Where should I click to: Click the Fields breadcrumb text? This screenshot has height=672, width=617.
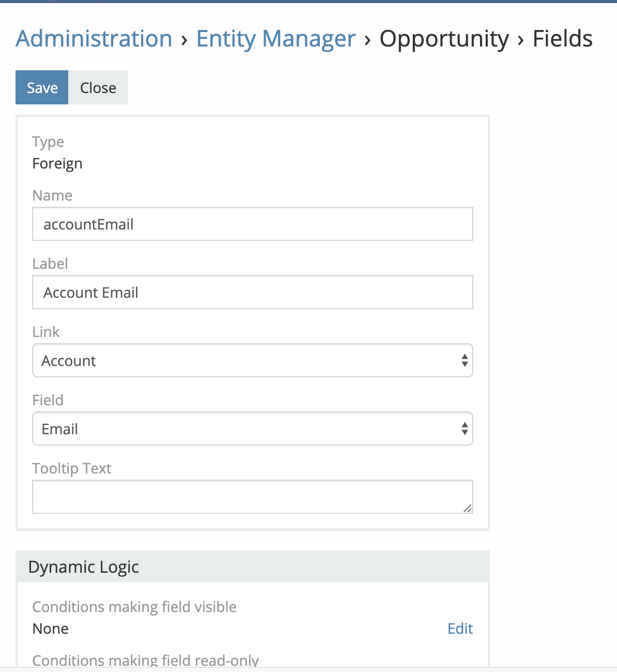(x=562, y=39)
